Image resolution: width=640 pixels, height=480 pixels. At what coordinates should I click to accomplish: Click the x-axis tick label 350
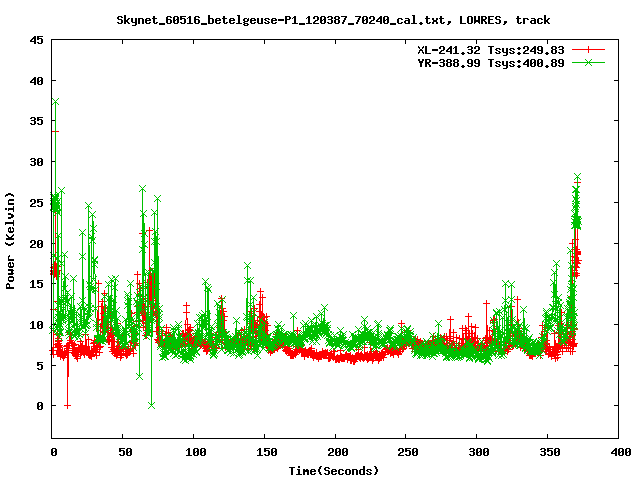pos(550,452)
